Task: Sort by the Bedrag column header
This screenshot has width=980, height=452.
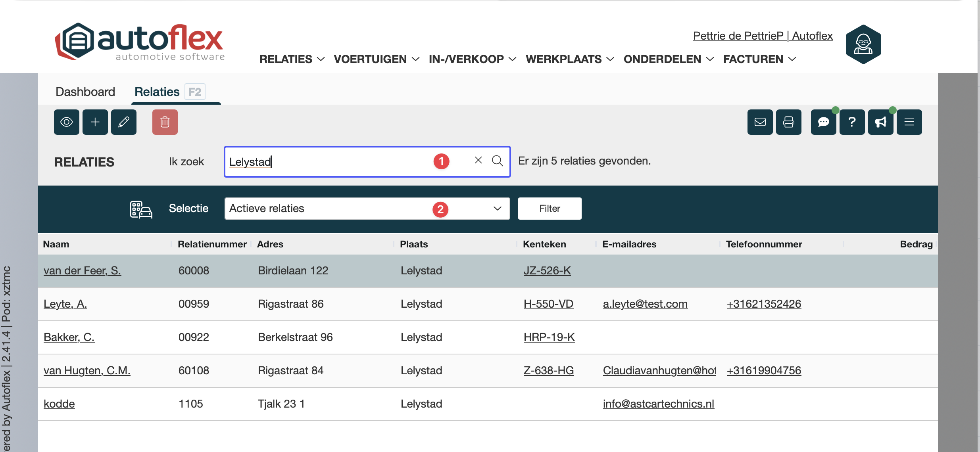Action: click(x=916, y=244)
